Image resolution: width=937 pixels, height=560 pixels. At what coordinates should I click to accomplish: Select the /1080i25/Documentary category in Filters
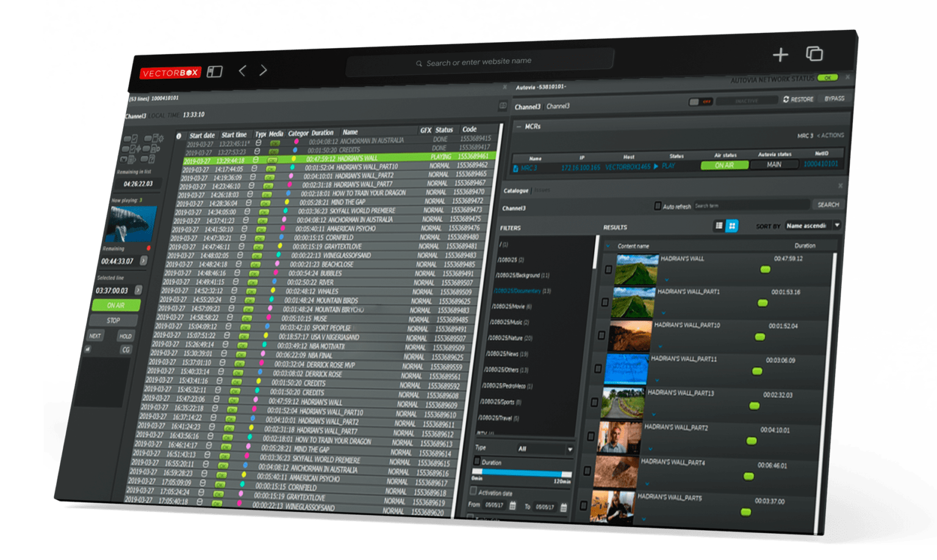519,291
